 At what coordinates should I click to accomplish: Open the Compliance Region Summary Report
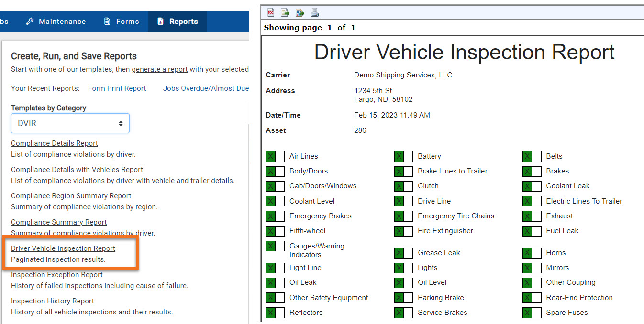tap(71, 196)
